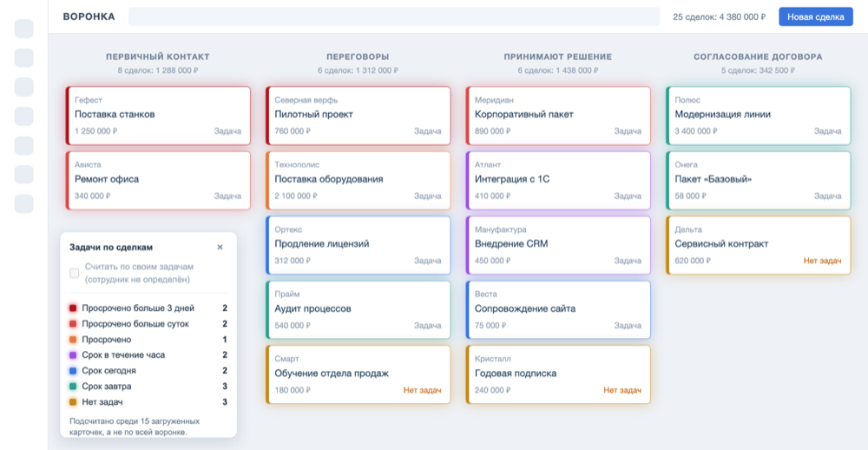This screenshot has width=868, height=450.
Task: Click «5 сделок: 342 500 ₽» column summary
Action: (x=758, y=71)
